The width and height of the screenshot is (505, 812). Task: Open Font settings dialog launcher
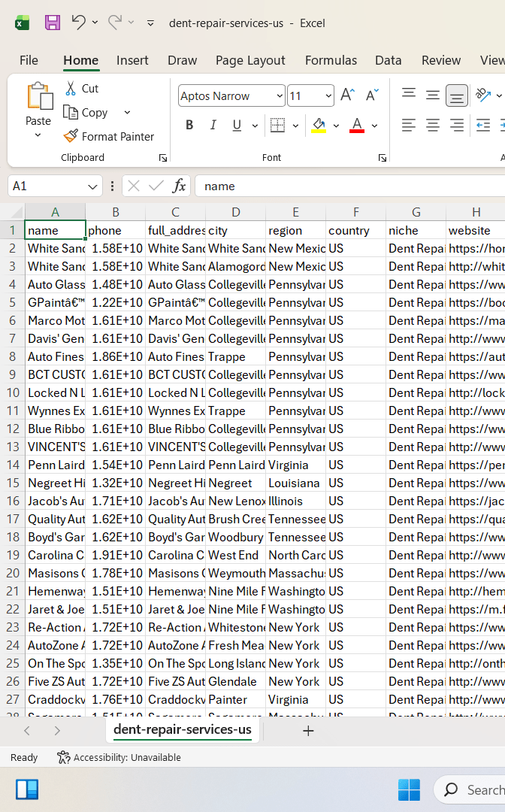tap(383, 158)
